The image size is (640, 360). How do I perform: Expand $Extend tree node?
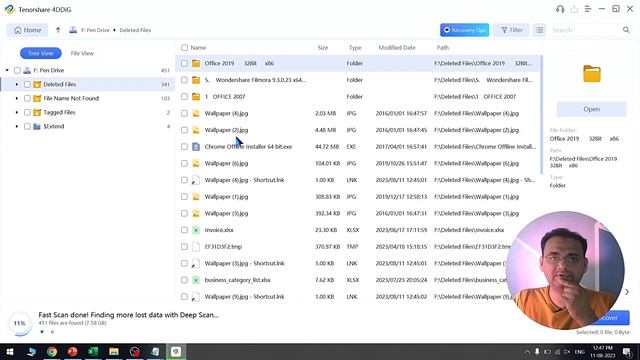point(17,127)
